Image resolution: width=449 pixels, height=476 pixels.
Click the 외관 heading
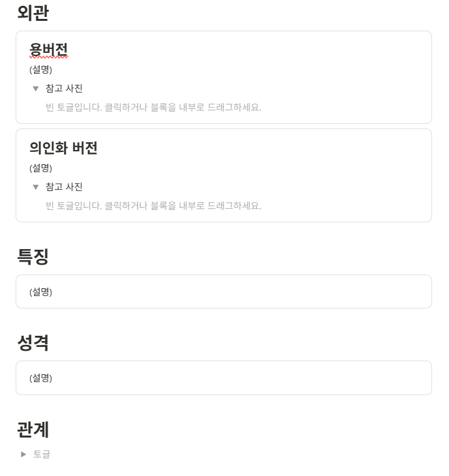(33, 12)
